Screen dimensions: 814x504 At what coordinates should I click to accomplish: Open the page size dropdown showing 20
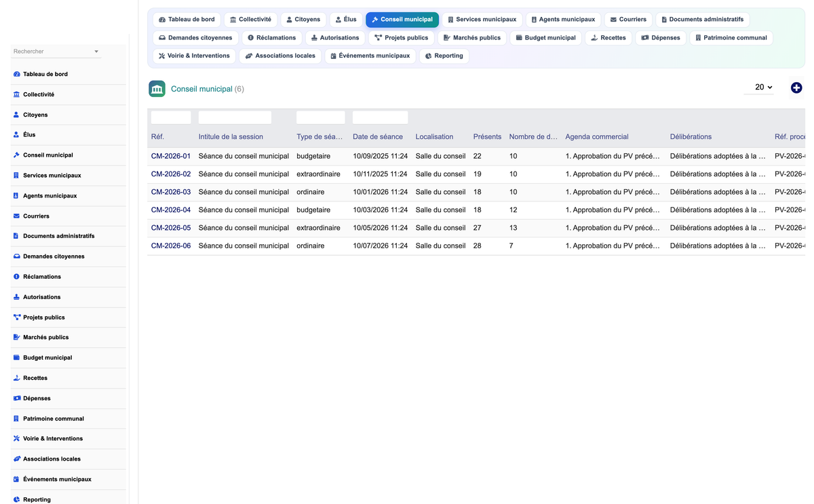(758, 88)
